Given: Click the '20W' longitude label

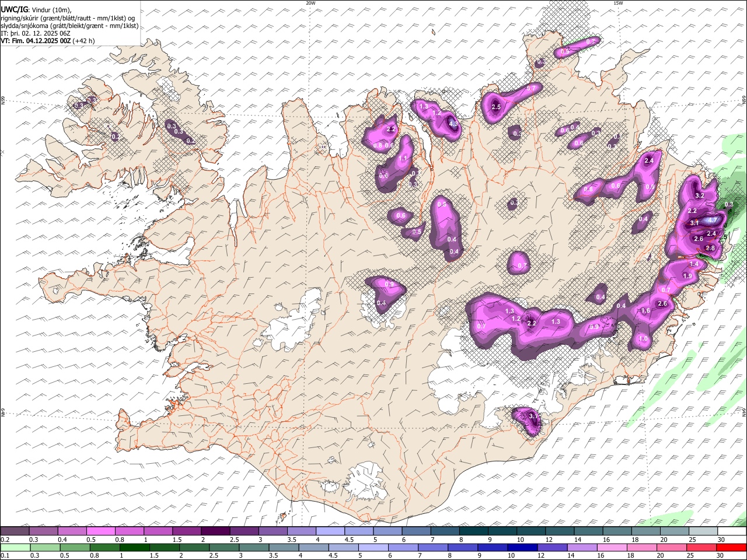Looking at the screenshot, I should coord(310,3).
